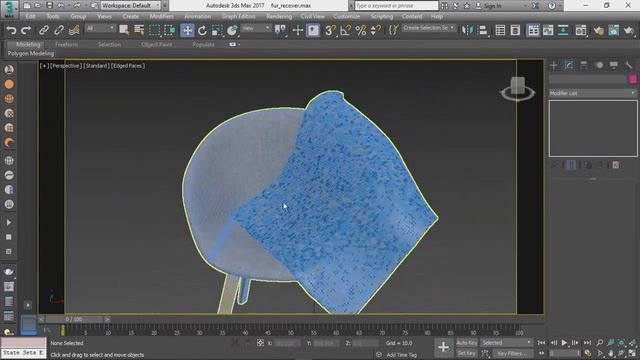Activate the Select and Place tool

232,30
